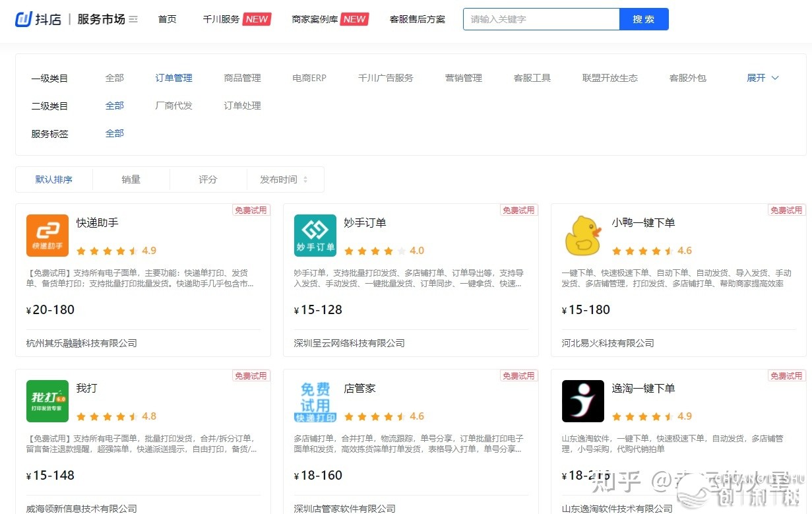The height and width of the screenshot is (514, 812).
Task: Open the 逸淘一键下单 title link
Action: coord(644,389)
